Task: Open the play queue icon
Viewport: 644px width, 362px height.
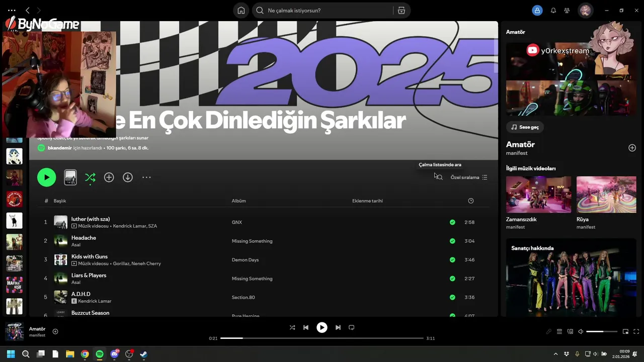Action: tap(559, 332)
